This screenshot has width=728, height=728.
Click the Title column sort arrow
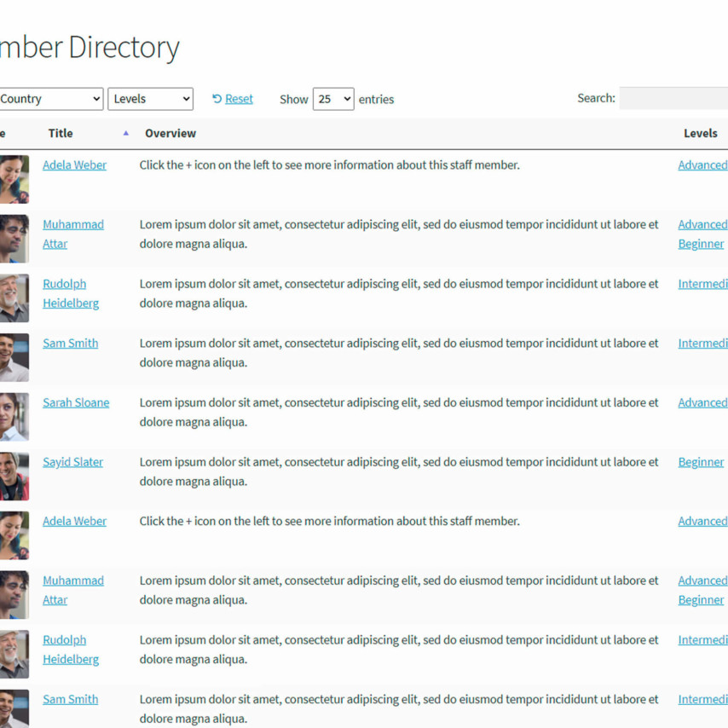tap(126, 133)
